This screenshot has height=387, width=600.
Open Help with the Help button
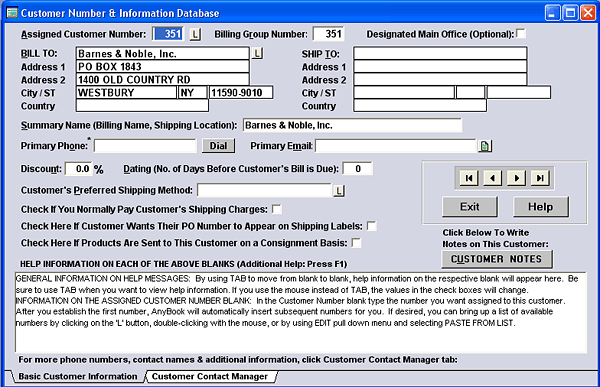541,207
